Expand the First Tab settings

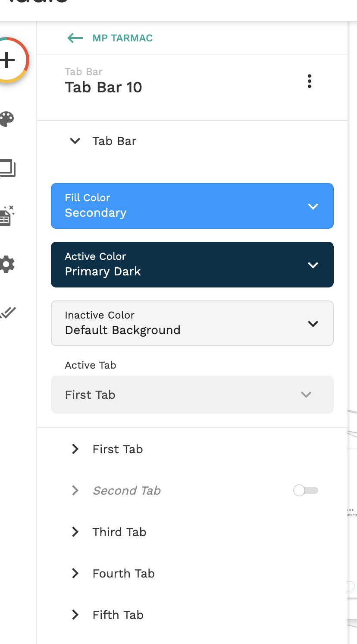pos(75,449)
